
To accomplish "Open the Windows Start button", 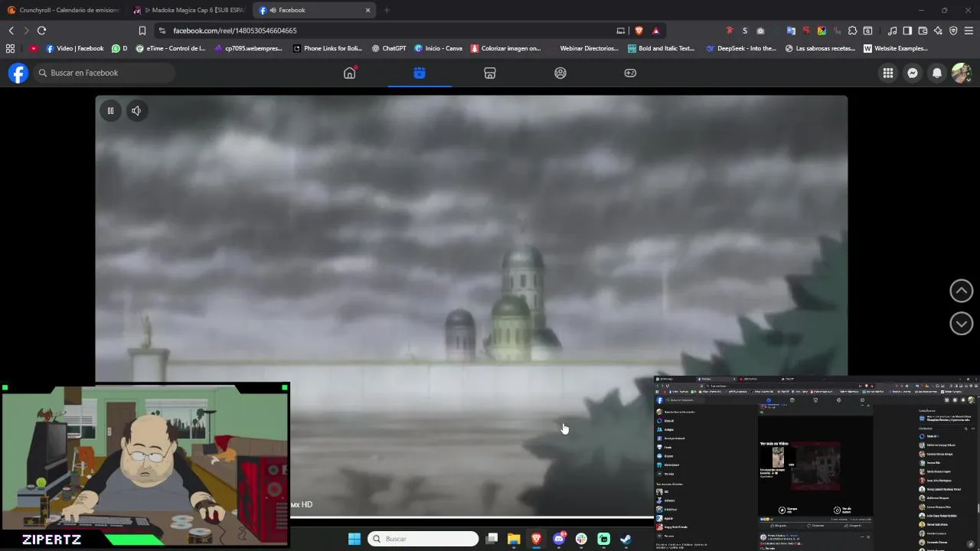I will click(x=354, y=539).
